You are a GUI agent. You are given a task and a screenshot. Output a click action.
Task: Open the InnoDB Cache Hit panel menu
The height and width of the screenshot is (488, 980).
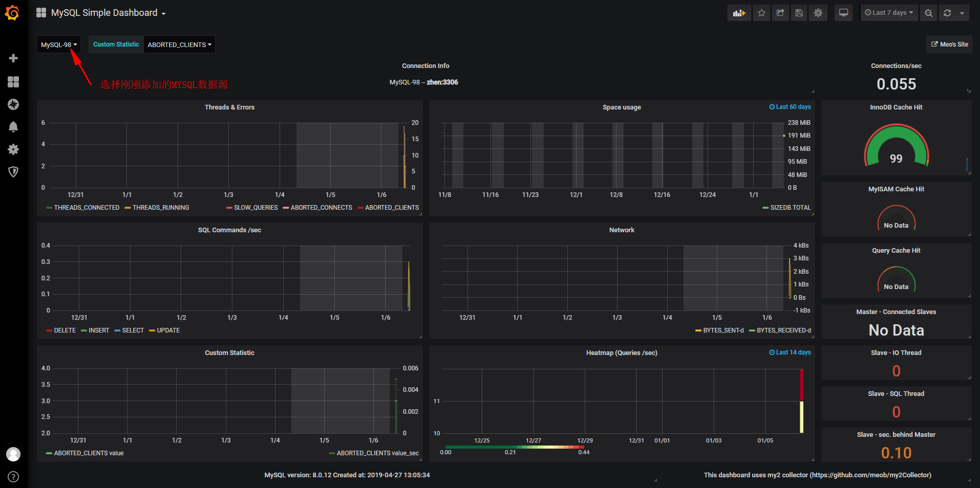pos(896,107)
